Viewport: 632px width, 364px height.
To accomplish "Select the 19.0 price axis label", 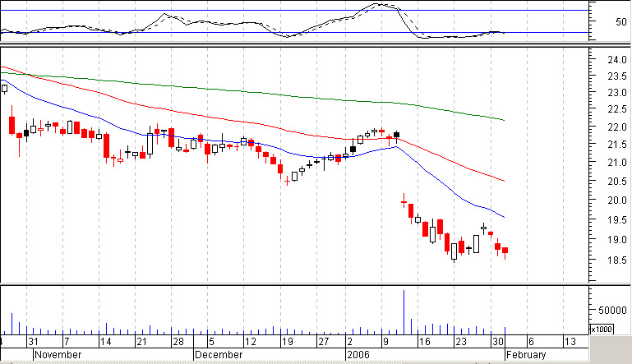I will 617,240.
